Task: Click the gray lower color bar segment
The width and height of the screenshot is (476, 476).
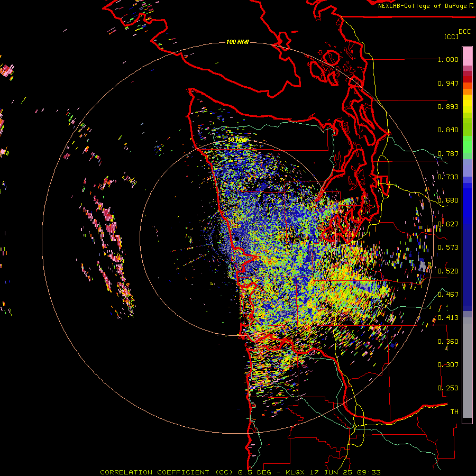Action: 467,368
